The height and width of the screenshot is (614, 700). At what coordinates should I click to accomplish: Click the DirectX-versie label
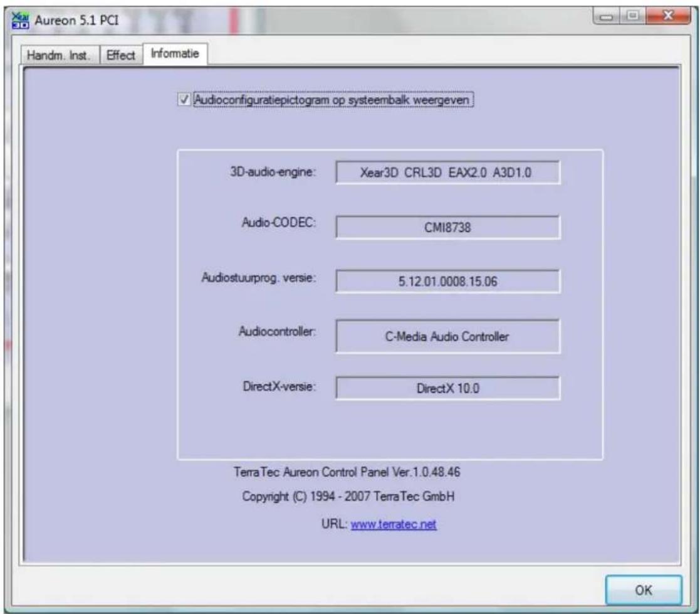click(x=279, y=386)
